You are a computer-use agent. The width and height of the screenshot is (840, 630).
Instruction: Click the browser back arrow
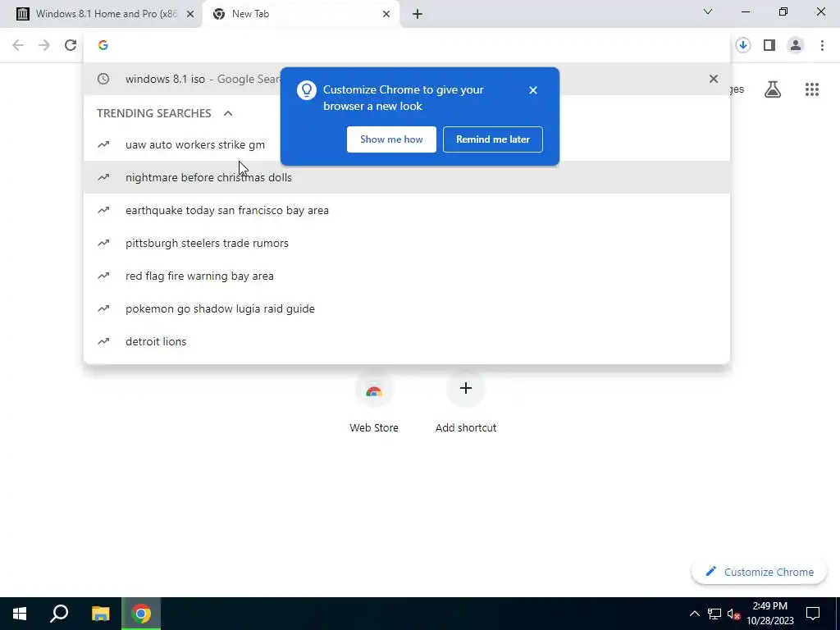(x=18, y=46)
